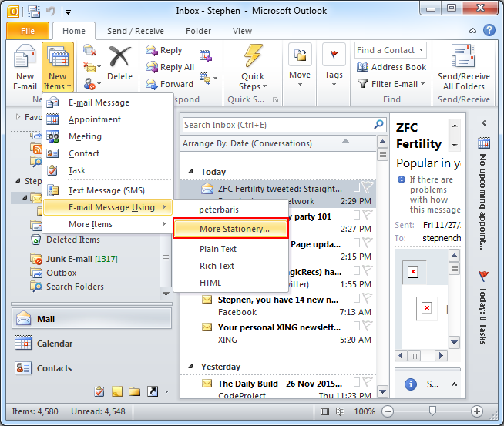This screenshot has width=504, height=426.
Task: Open Outlook Help question mark
Action: 489,30
